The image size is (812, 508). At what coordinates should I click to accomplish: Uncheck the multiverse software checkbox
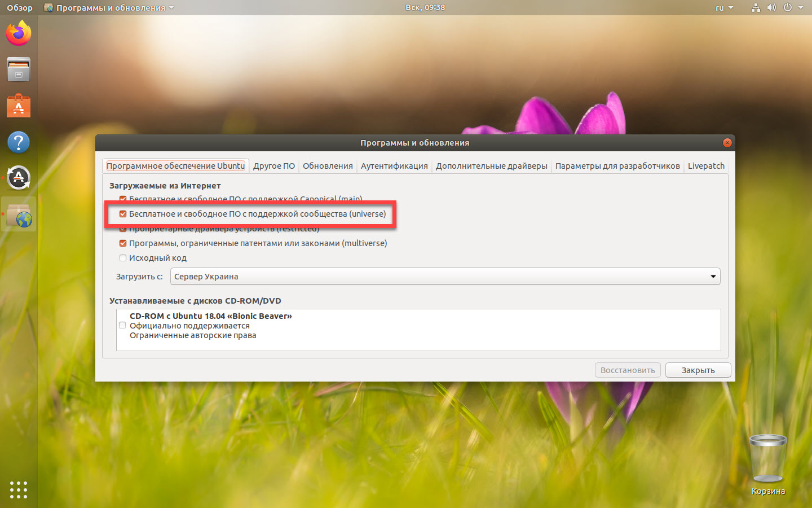coord(123,243)
